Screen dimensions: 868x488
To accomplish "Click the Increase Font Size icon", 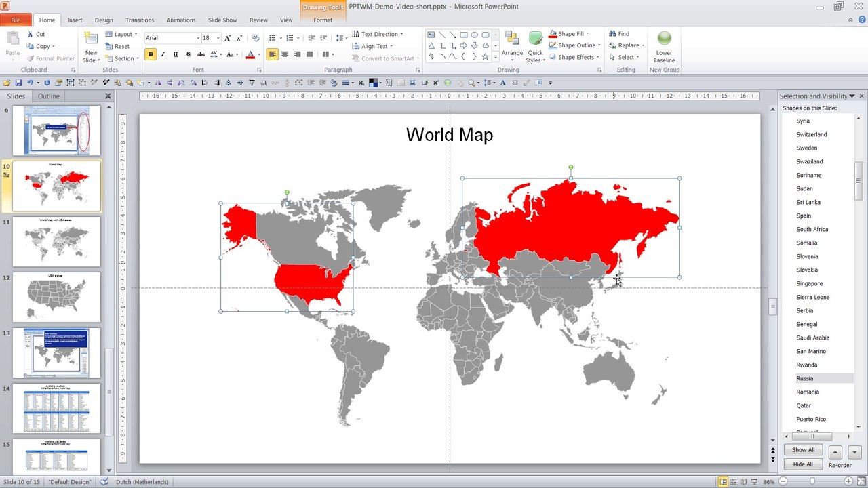I will tap(227, 38).
